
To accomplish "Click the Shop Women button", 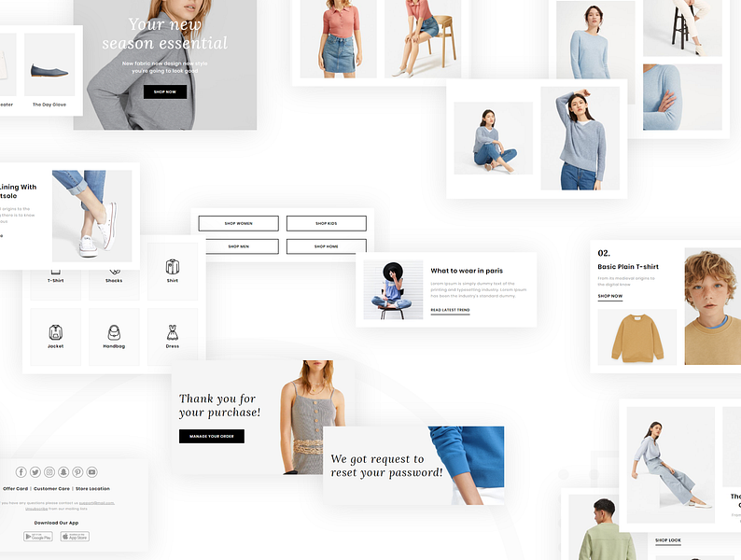I will pos(239,223).
